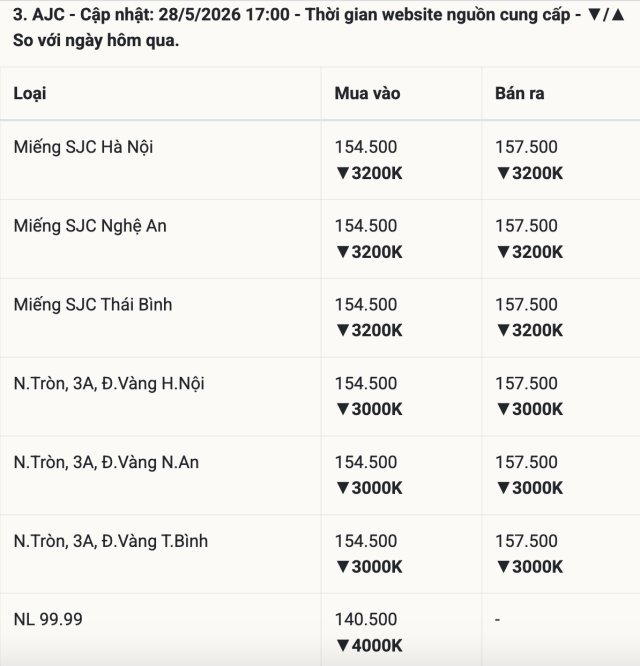Click Hà Nội SJC buy price 154.500
This screenshot has width=640, height=666.
coord(366,147)
